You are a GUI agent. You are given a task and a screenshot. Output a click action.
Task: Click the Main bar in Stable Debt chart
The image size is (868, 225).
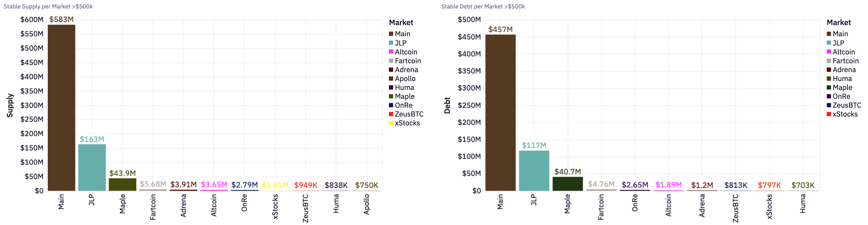pyautogui.click(x=500, y=113)
